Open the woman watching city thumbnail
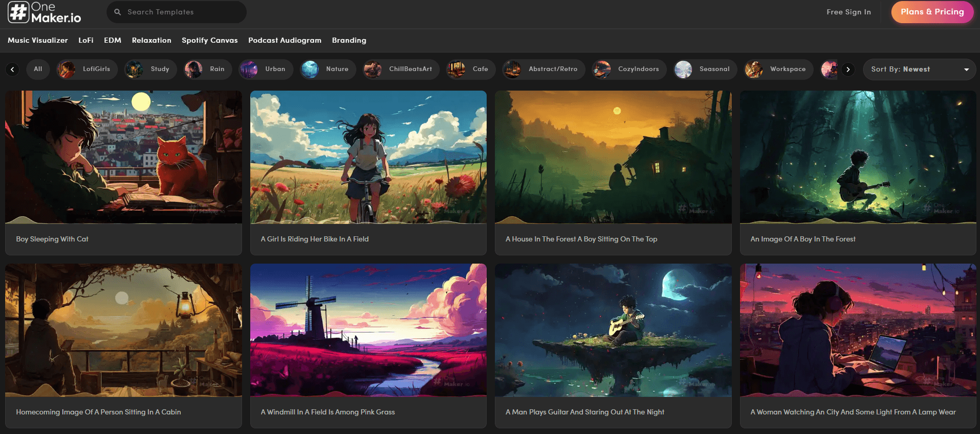This screenshot has height=434, width=980. 858,330
